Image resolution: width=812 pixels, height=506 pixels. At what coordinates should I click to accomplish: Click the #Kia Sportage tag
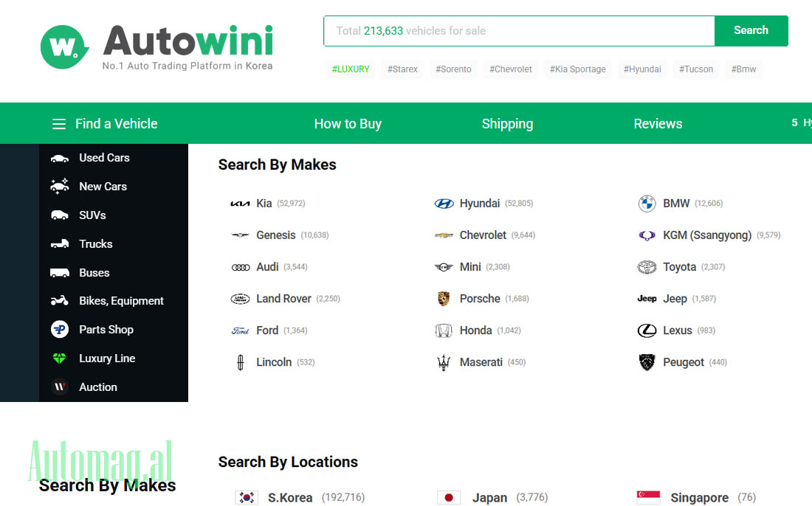point(577,69)
